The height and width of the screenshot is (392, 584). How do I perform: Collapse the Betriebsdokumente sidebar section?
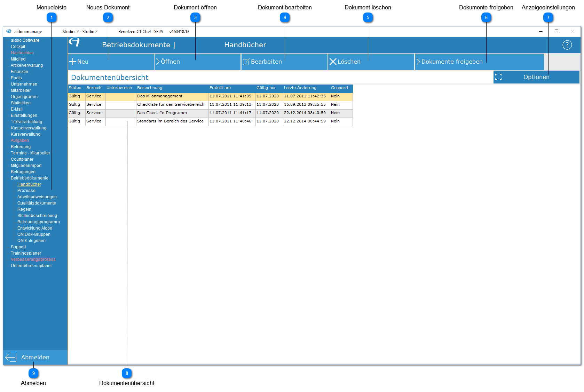click(30, 178)
